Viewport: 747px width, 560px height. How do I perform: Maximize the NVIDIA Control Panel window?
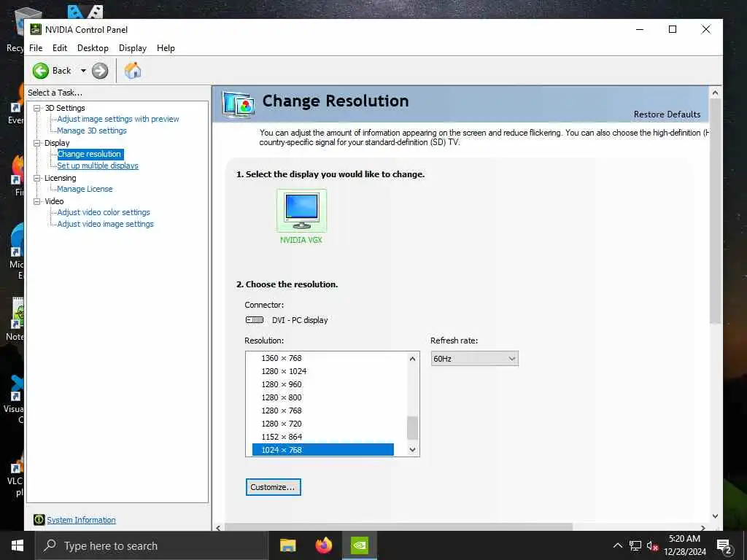coord(672,29)
